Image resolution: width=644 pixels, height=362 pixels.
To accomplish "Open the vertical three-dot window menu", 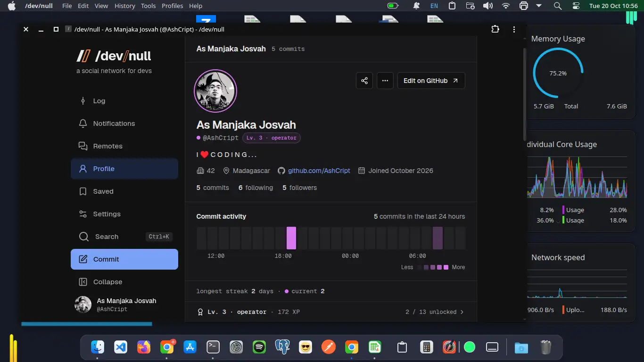I will click(x=514, y=29).
